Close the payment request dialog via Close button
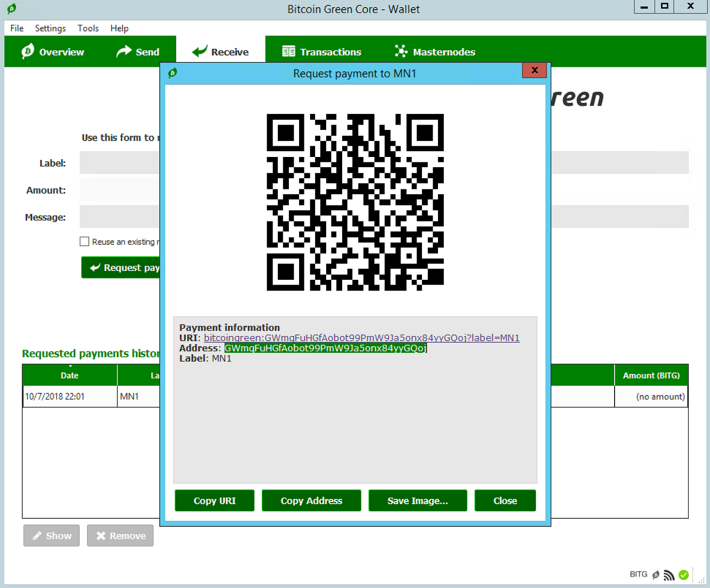This screenshot has height=588, width=710. pyautogui.click(x=505, y=501)
